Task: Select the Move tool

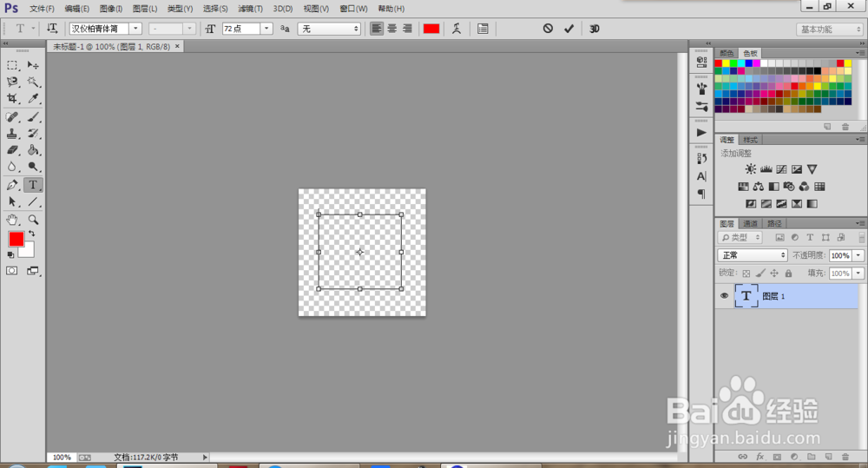Action: tap(33, 65)
